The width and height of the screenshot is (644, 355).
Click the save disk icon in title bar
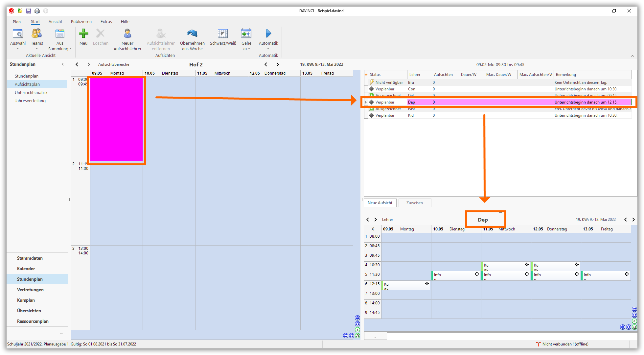click(29, 11)
